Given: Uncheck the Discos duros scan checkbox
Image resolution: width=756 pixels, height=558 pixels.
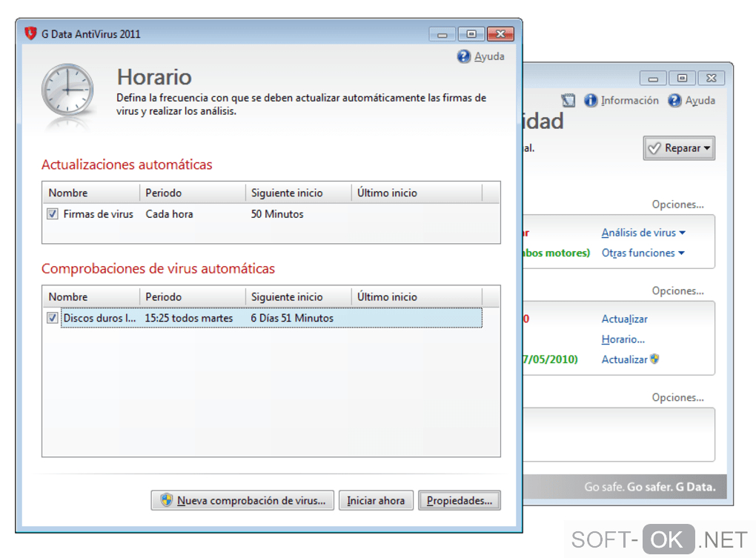Looking at the screenshot, I should 53,318.
